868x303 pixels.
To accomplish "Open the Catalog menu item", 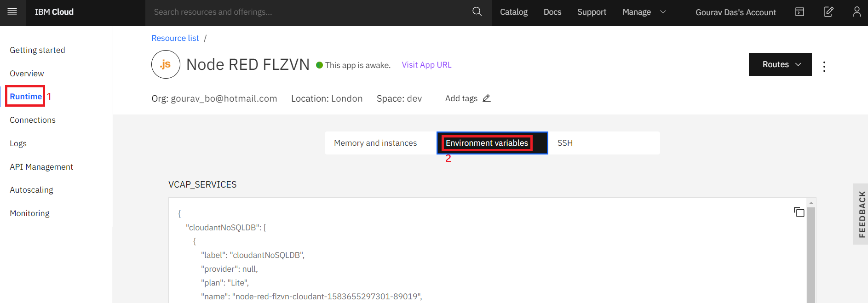I will [514, 12].
